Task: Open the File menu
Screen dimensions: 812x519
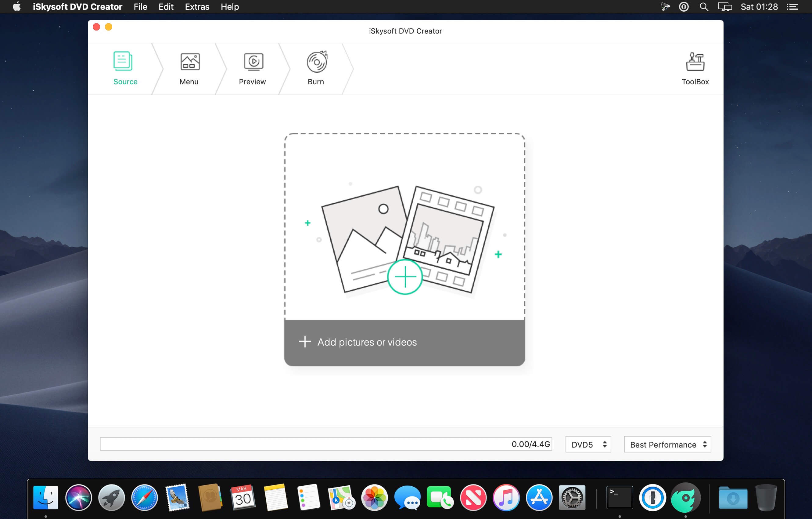Action: 140,7
